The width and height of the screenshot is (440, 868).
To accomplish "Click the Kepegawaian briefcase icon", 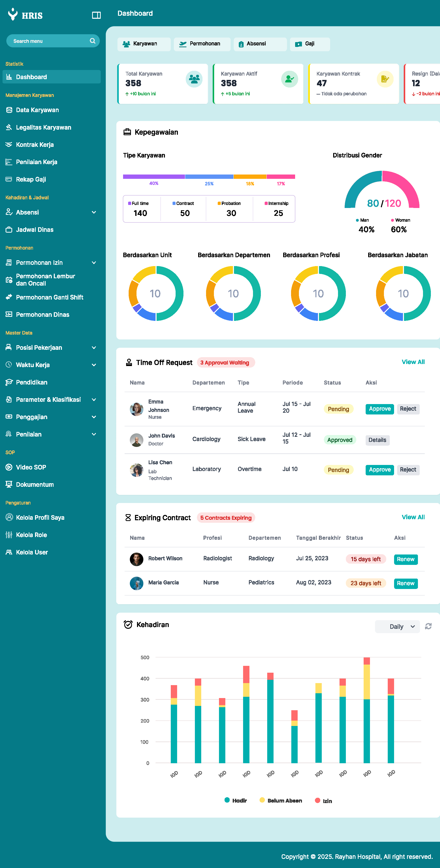I will tap(127, 132).
